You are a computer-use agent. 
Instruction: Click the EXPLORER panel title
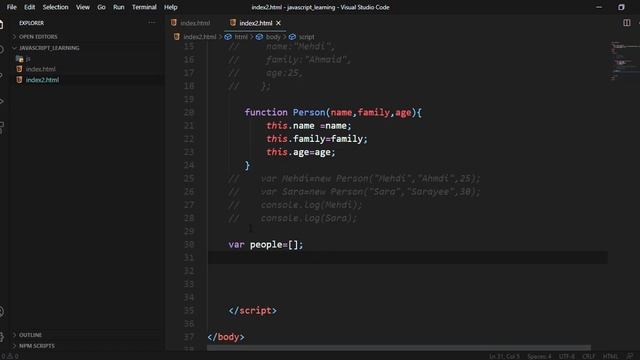tap(31, 23)
